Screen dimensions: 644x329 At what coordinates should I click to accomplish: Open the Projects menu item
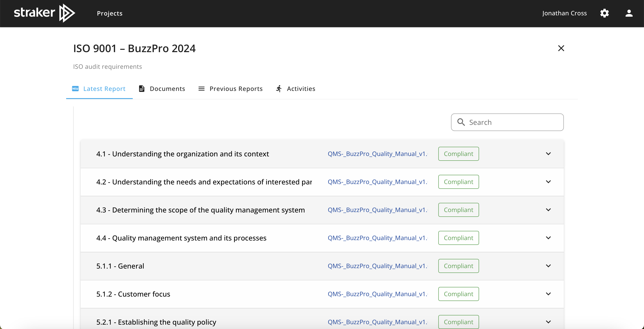[x=110, y=13]
